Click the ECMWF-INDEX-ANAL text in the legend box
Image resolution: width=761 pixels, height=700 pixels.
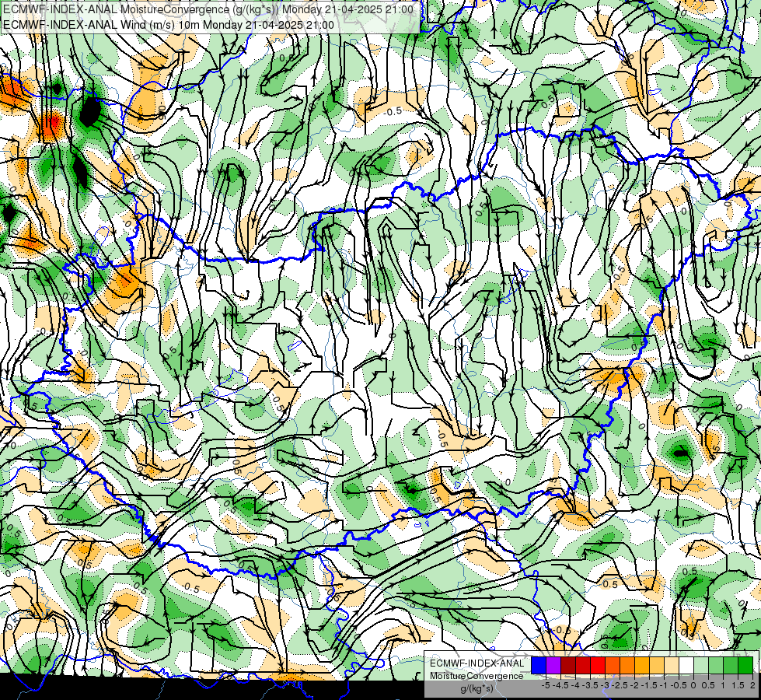477,663
